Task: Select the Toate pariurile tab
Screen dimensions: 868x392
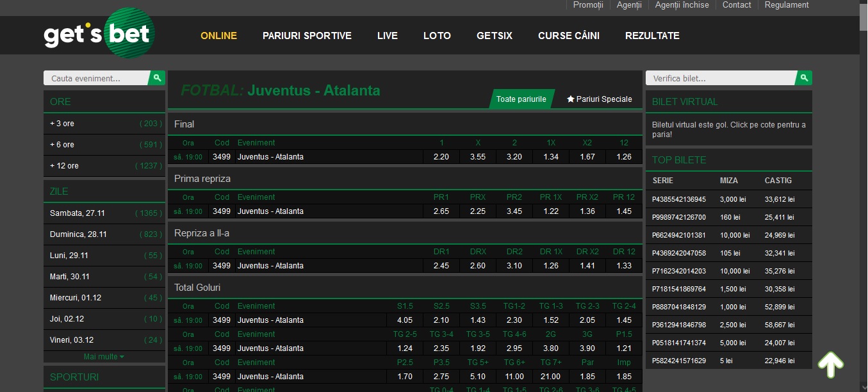Action: [x=521, y=99]
